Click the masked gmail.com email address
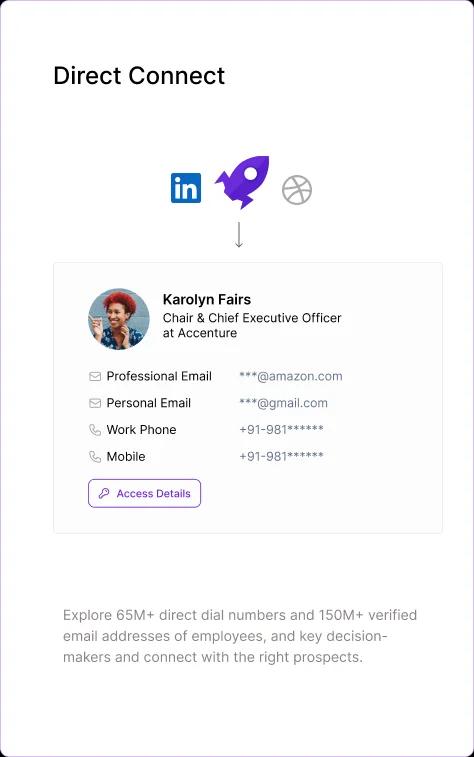Image resolution: width=474 pixels, height=757 pixels. [x=283, y=403]
